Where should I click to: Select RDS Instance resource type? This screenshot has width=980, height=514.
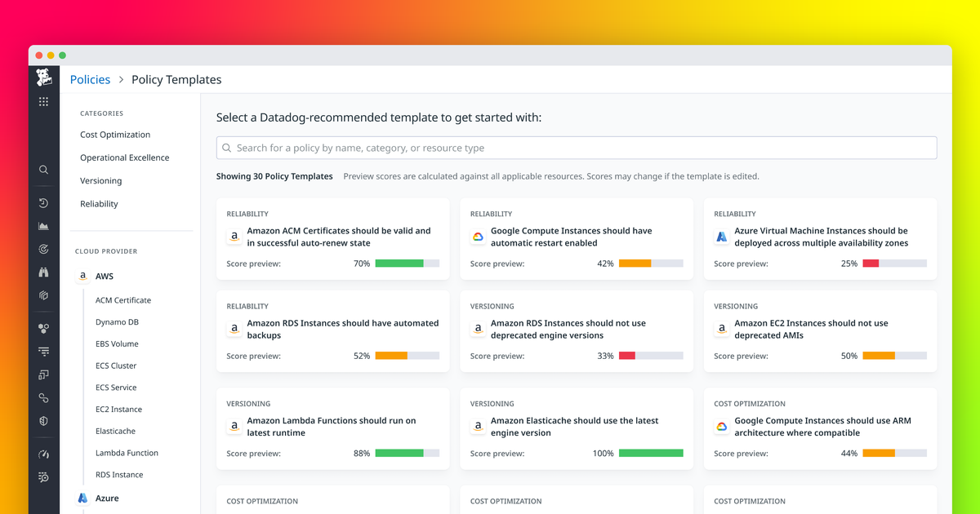coord(119,475)
